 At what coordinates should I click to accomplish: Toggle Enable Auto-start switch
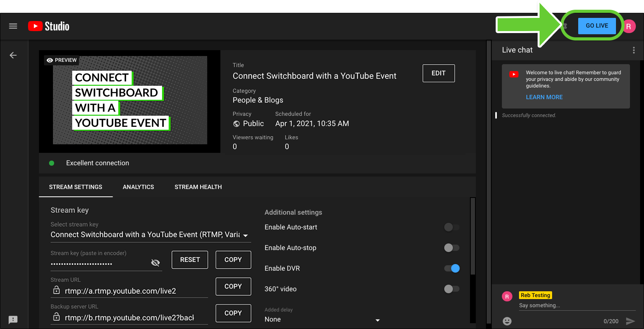pos(452,227)
